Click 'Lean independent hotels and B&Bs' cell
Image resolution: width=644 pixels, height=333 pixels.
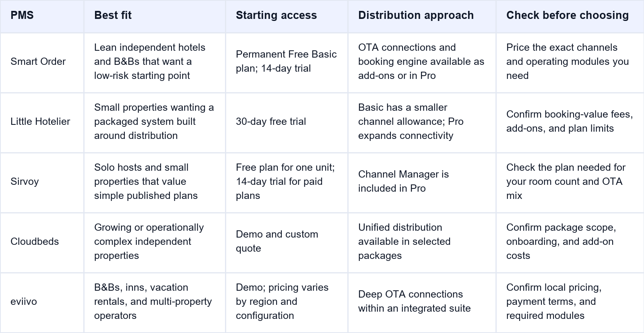(155, 63)
